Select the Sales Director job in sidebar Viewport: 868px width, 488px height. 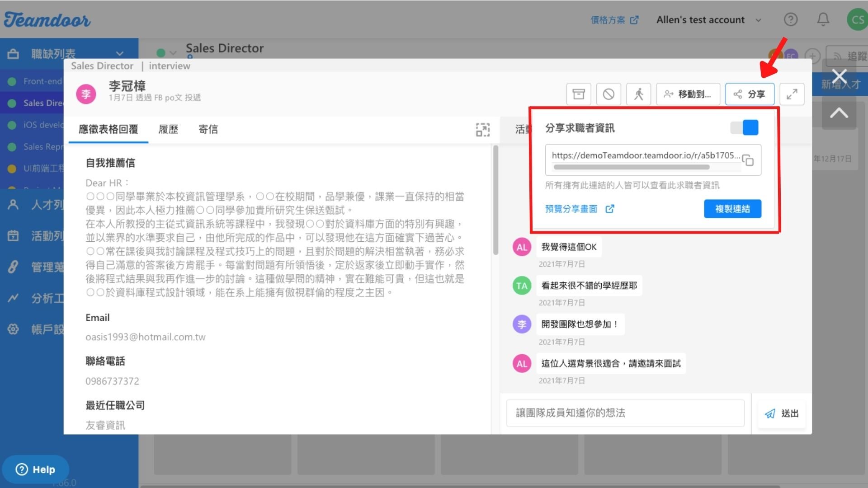click(x=33, y=103)
